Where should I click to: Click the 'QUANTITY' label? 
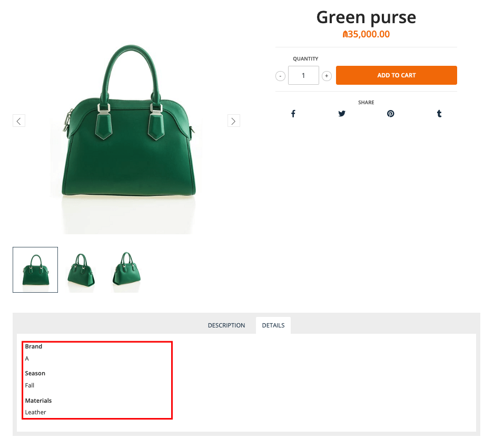pyautogui.click(x=305, y=58)
